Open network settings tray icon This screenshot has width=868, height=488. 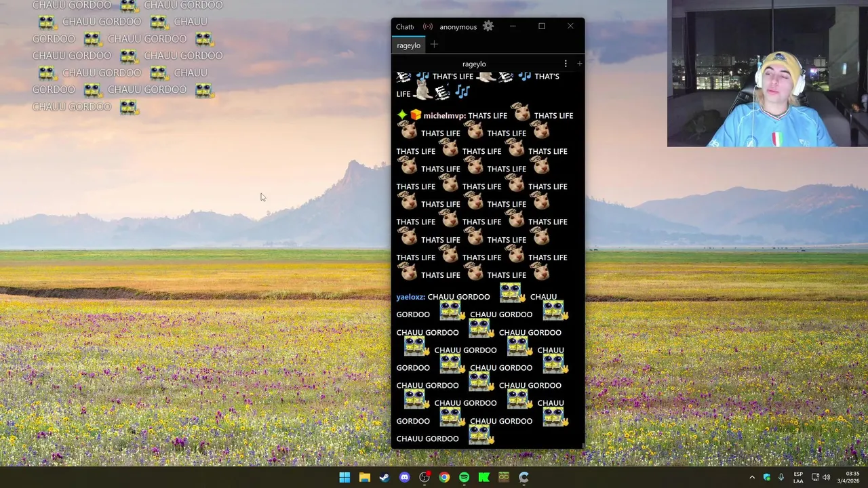[815, 477]
